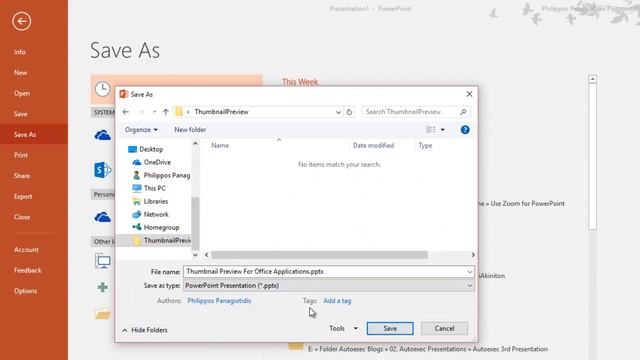Sort by the Date modified column header
The height and width of the screenshot is (360, 640).
[373, 146]
